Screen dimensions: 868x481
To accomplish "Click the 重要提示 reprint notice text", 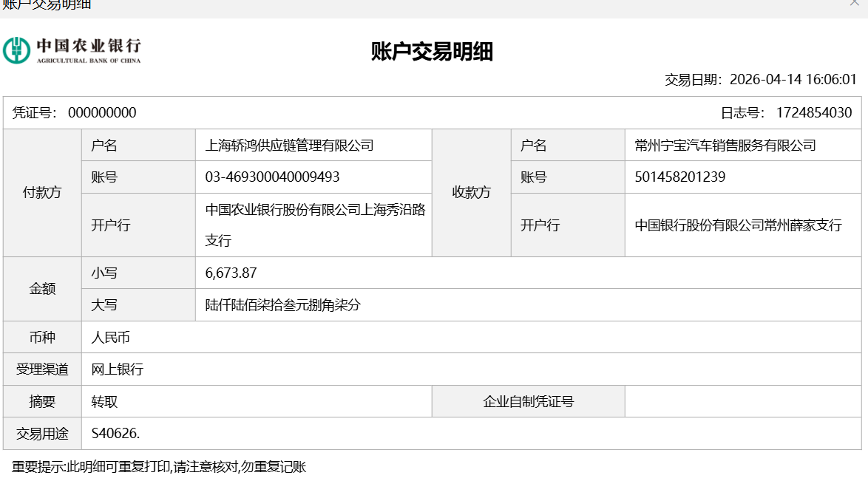I will coord(159,467).
